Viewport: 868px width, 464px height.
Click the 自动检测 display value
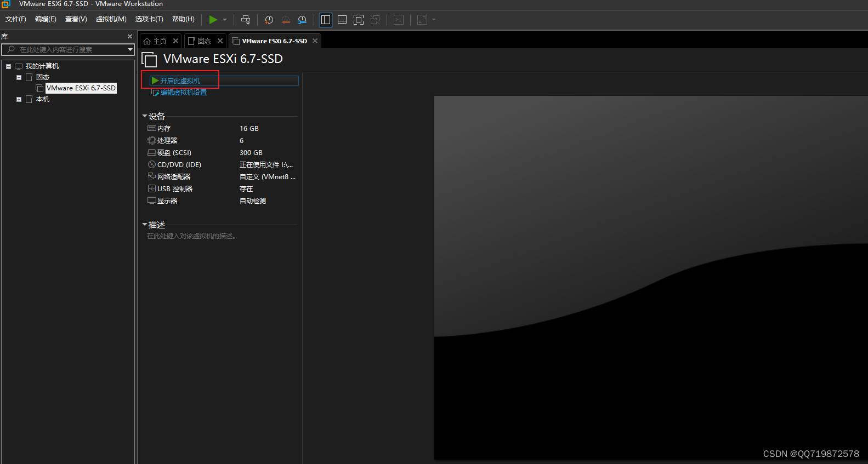coord(253,201)
